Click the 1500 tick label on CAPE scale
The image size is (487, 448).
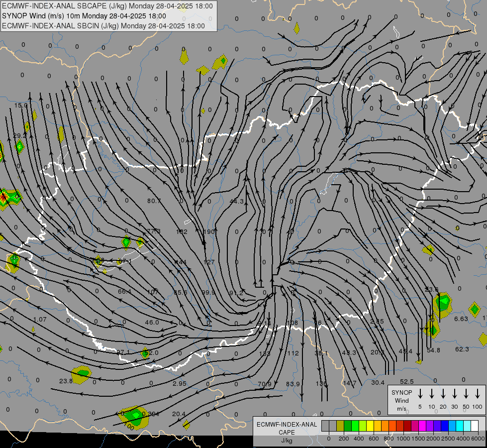(418, 439)
